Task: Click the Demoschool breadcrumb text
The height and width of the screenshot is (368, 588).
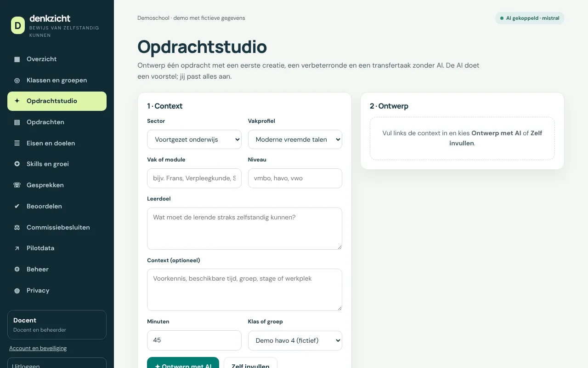Action: coord(191,18)
